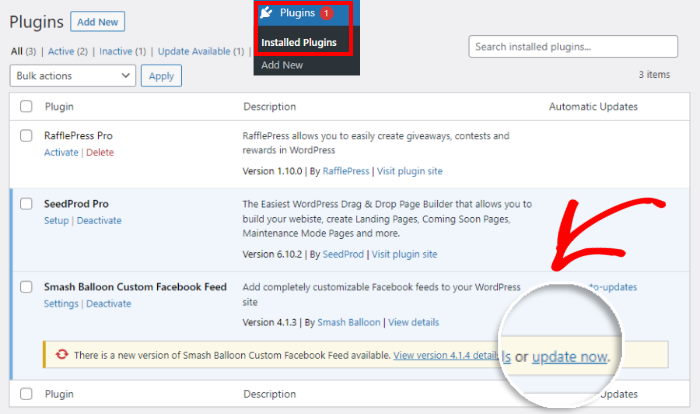Click the Apply button

pyautogui.click(x=161, y=76)
